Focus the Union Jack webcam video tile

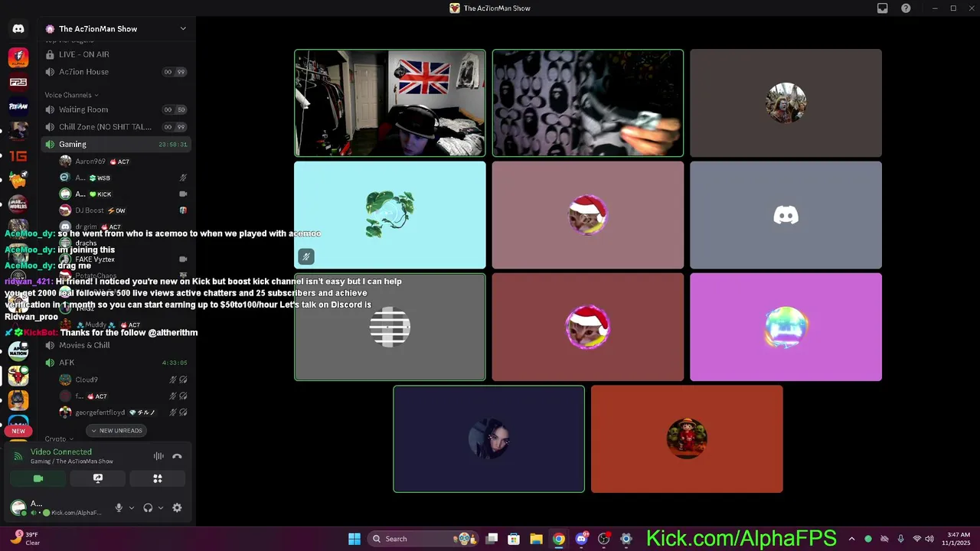[390, 103]
